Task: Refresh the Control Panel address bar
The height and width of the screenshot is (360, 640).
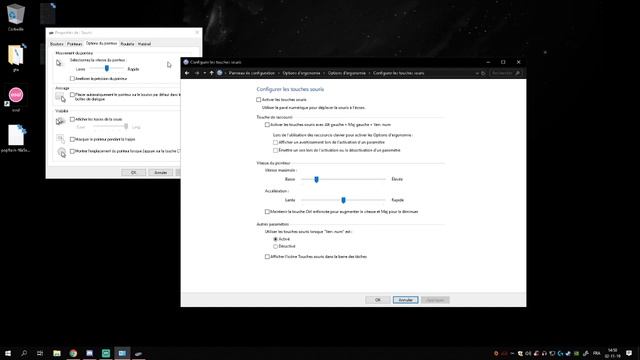Action: pyautogui.click(x=483, y=73)
